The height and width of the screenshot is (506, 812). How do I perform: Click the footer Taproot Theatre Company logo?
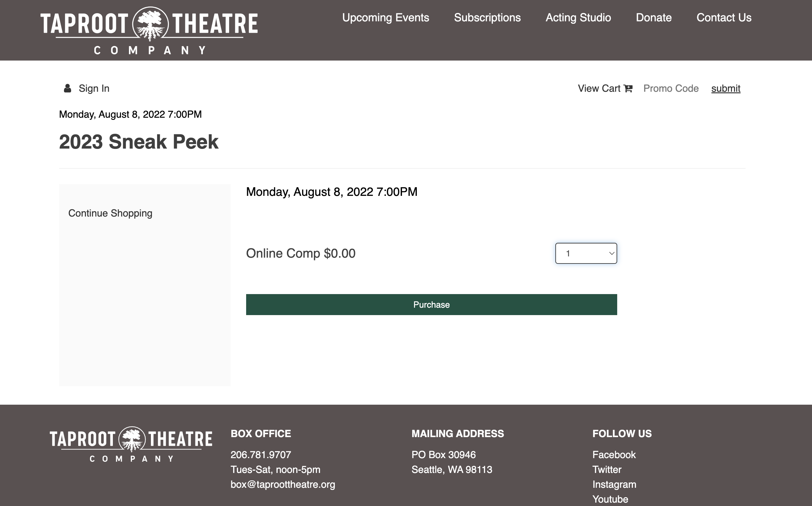pos(131,445)
